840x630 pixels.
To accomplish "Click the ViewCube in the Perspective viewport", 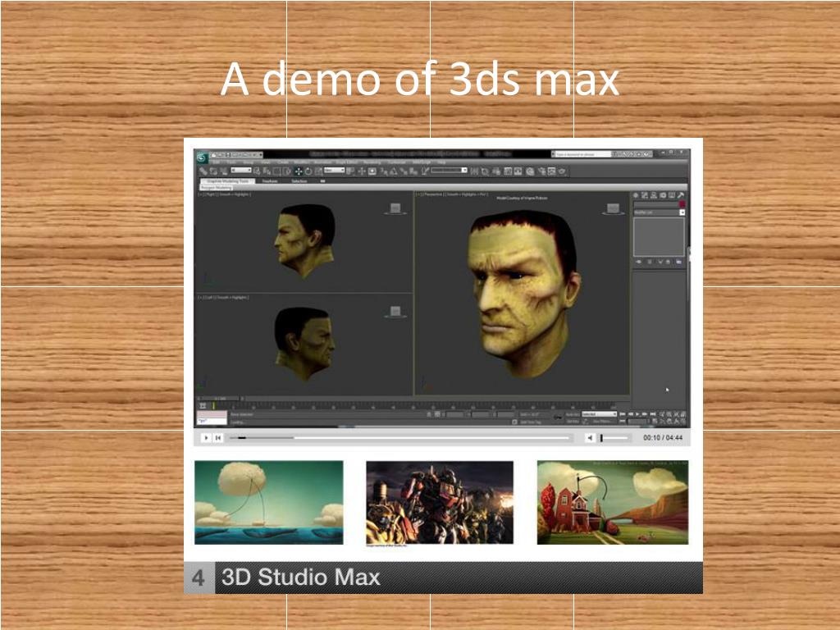I will [613, 208].
